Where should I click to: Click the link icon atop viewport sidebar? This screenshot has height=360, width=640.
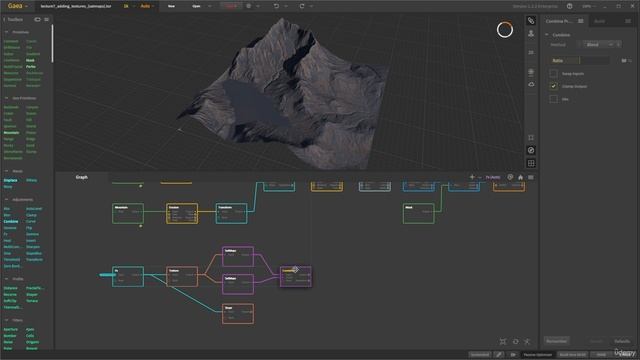[x=531, y=20]
